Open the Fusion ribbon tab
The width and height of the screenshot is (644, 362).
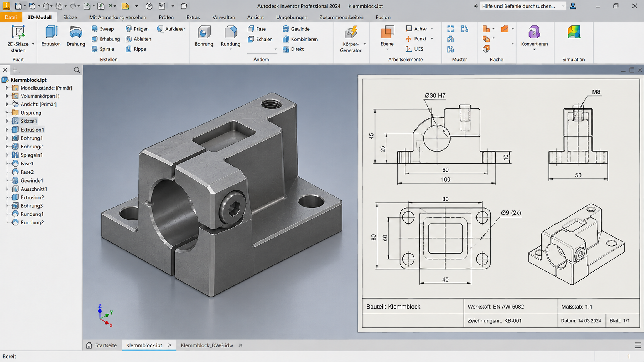point(383,17)
